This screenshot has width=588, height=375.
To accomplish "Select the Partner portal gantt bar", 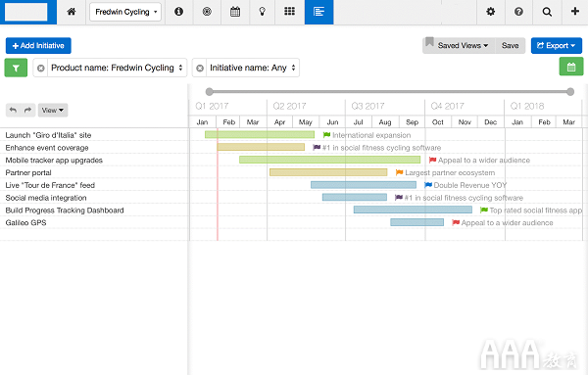I will (x=328, y=172).
